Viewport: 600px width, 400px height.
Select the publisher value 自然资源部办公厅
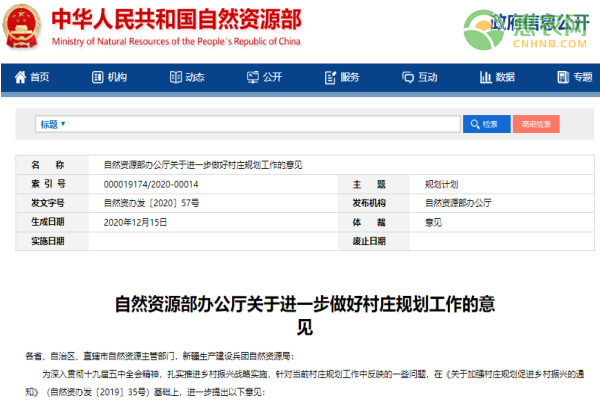pos(458,203)
